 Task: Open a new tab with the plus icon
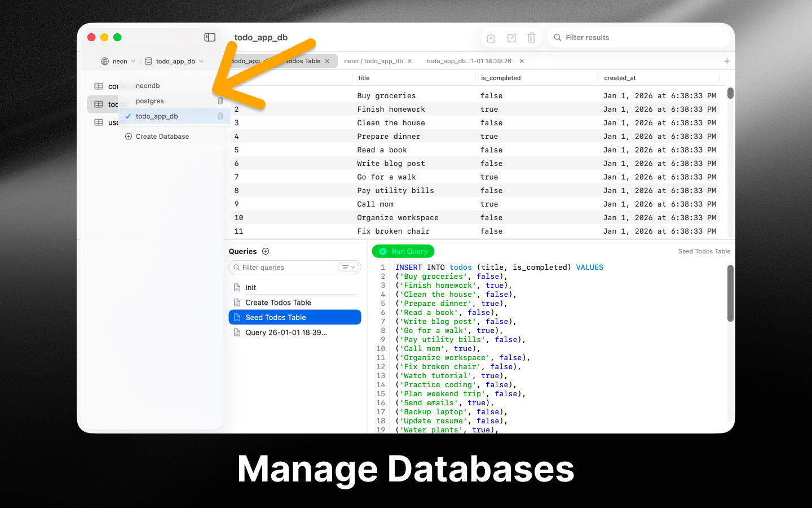pyautogui.click(x=727, y=60)
